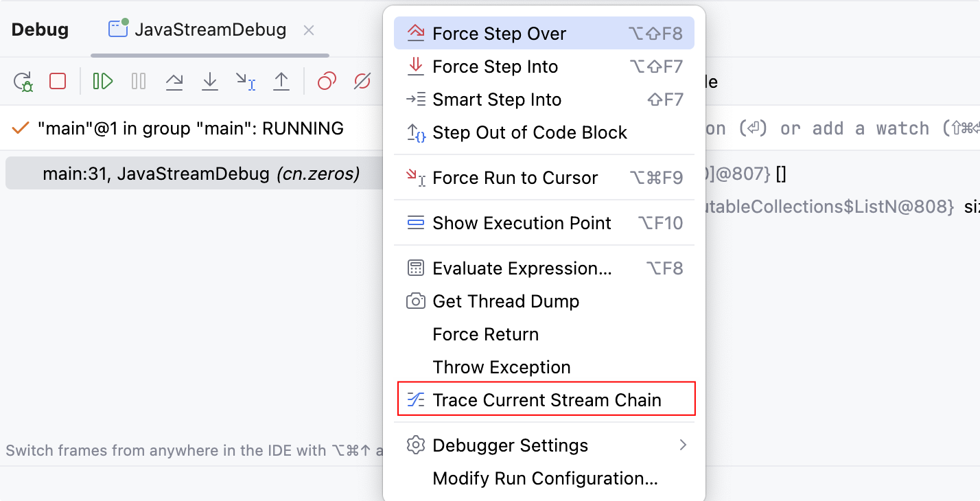Screen dimensions: 980x501
Task: Select the main:31 stack frame
Action: coord(201,173)
